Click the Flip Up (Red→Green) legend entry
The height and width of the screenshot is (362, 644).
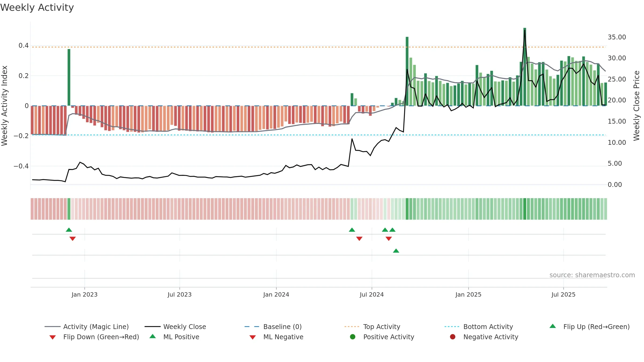pyautogui.click(x=590, y=327)
